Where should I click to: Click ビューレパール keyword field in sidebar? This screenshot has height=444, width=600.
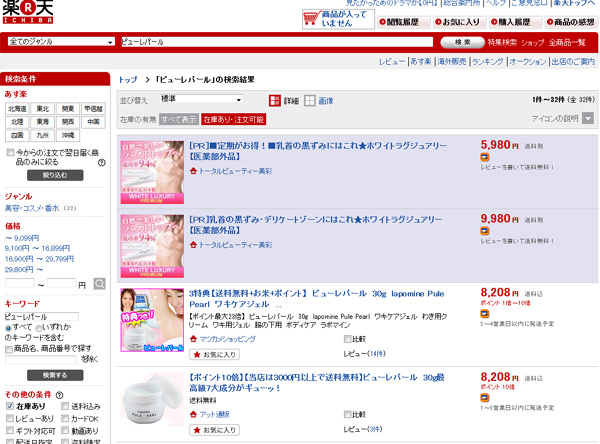pyautogui.click(x=42, y=317)
